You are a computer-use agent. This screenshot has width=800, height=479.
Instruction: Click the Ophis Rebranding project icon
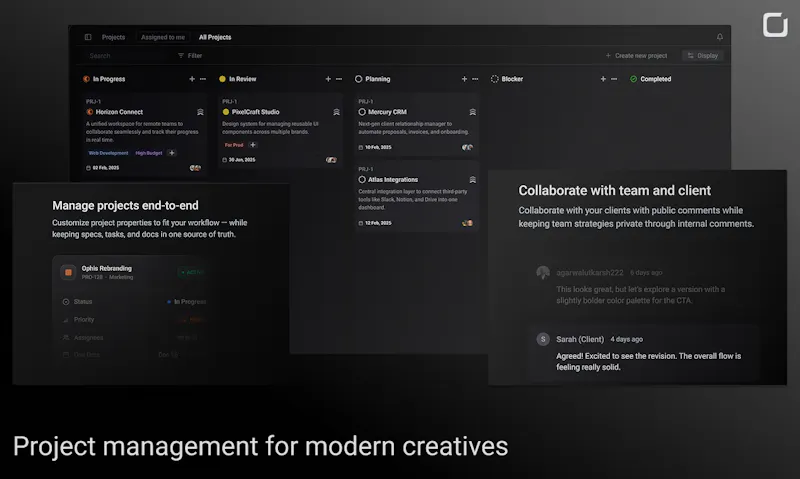click(x=68, y=272)
